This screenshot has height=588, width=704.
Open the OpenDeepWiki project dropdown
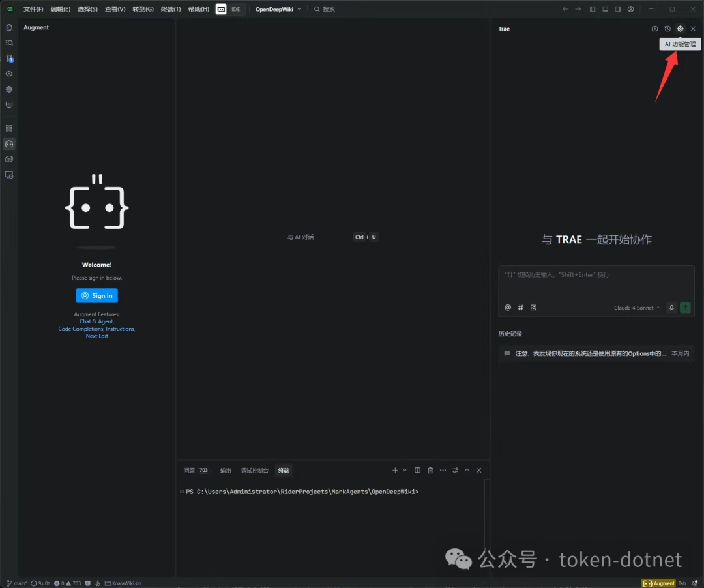click(278, 9)
